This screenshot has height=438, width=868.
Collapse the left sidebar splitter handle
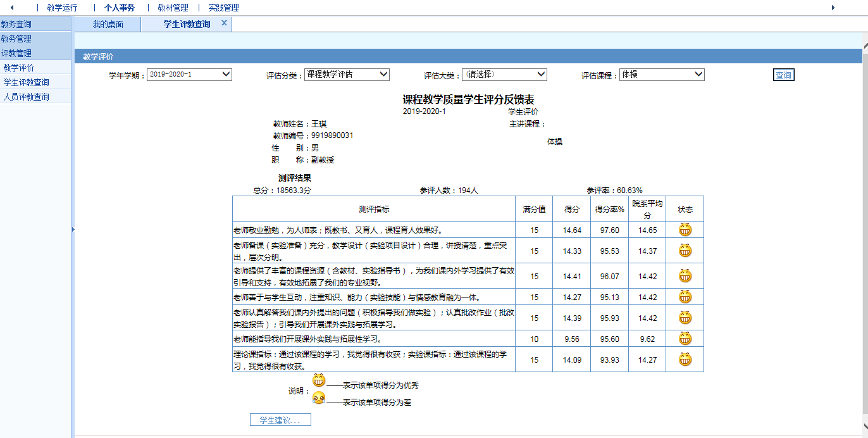tap(73, 229)
